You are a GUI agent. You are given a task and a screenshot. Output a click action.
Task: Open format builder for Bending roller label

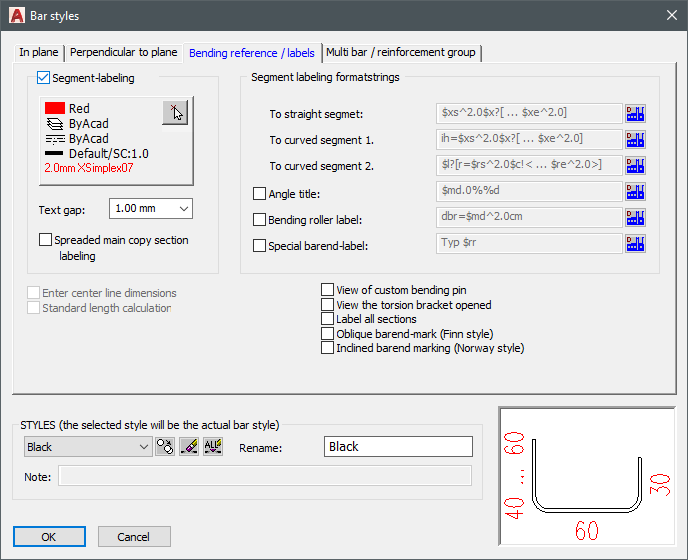click(635, 218)
